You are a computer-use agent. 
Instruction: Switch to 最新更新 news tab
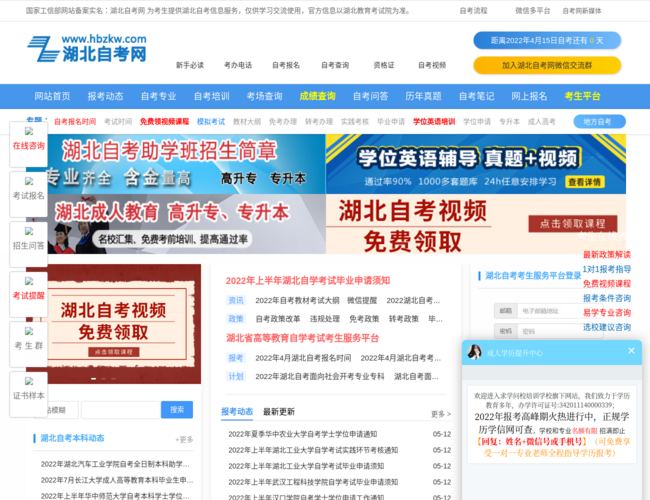(279, 412)
